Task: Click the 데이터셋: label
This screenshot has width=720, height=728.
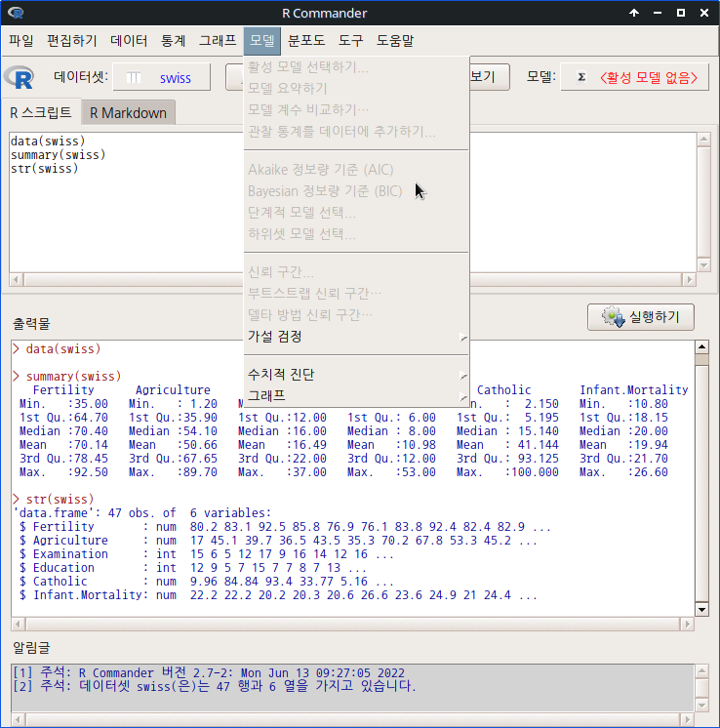Action: tap(81, 77)
